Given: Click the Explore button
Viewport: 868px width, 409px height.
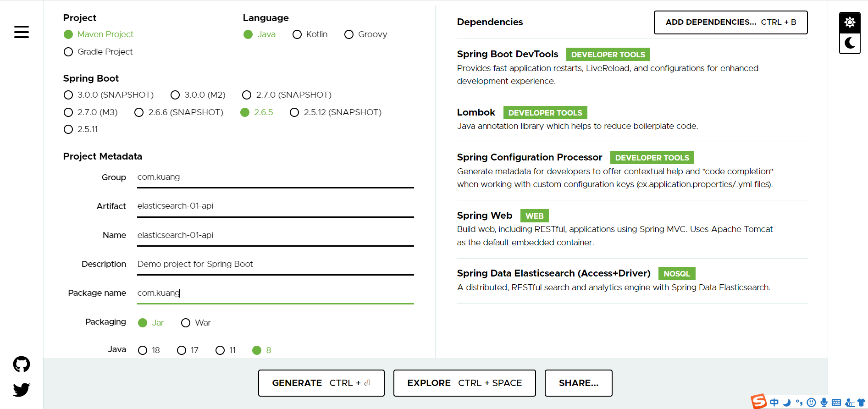Looking at the screenshot, I should [x=464, y=383].
